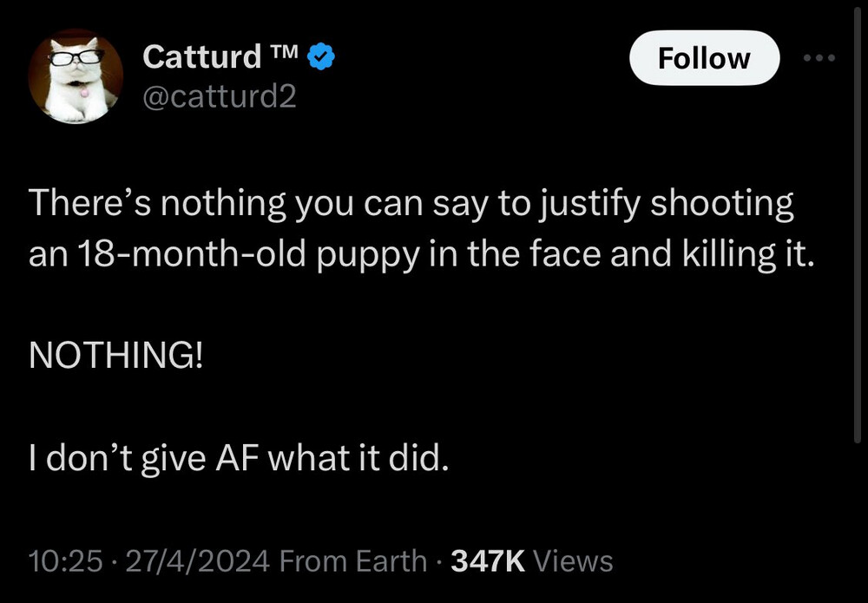The image size is (868, 603).
Task: Click the line I don't give AF
Action: tap(238, 459)
